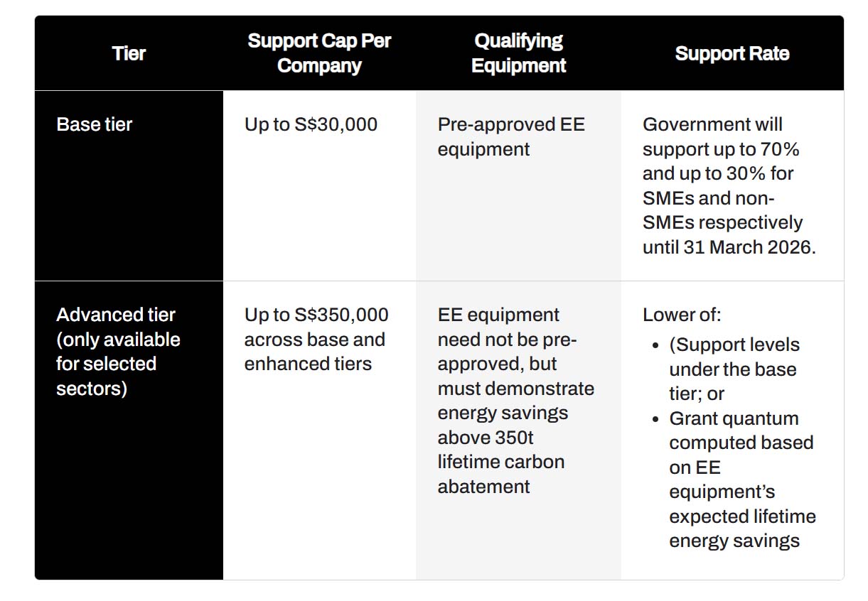Image resolution: width=868 pixels, height=601 pixels.
Task: Click the "Tier" column header
Action: tap(129, 53)
